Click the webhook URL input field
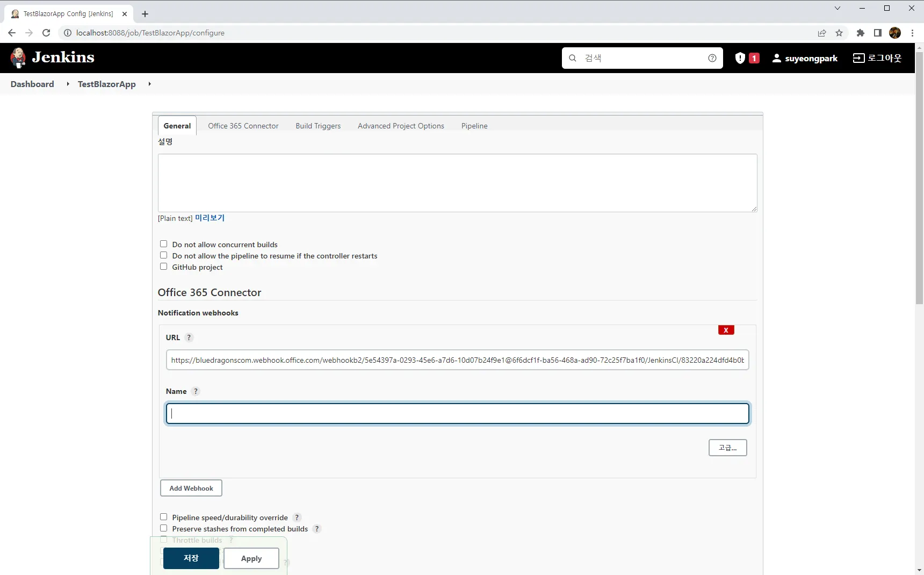 click(458, 360)
